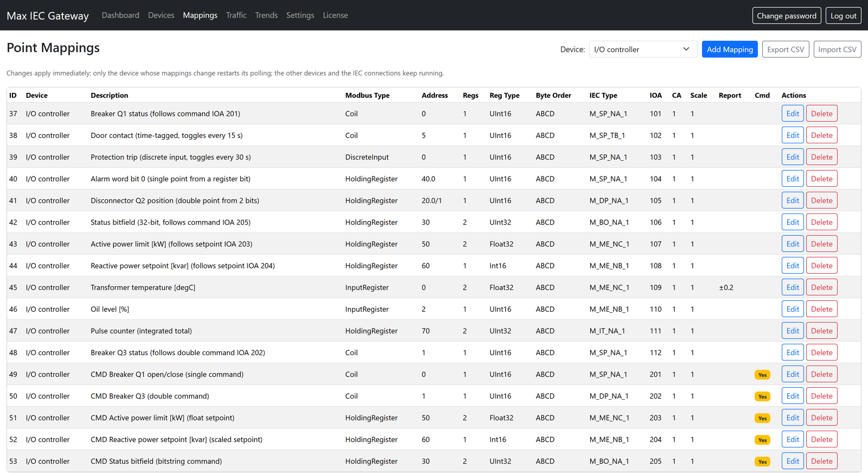Click the Yes badge in row 49
The width and height of the screenshot is (868, 473).
pos(762,375)
